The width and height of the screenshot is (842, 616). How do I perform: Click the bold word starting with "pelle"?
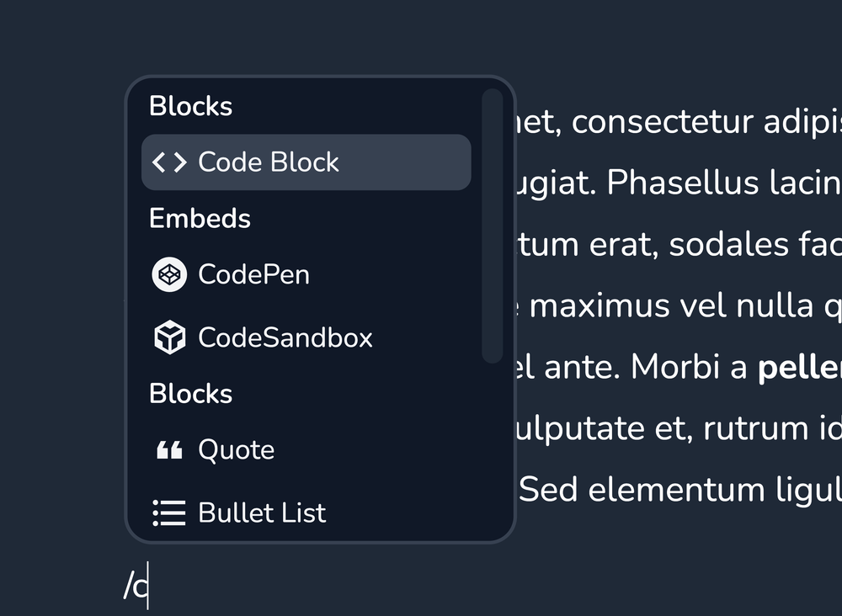click(800, 368)
